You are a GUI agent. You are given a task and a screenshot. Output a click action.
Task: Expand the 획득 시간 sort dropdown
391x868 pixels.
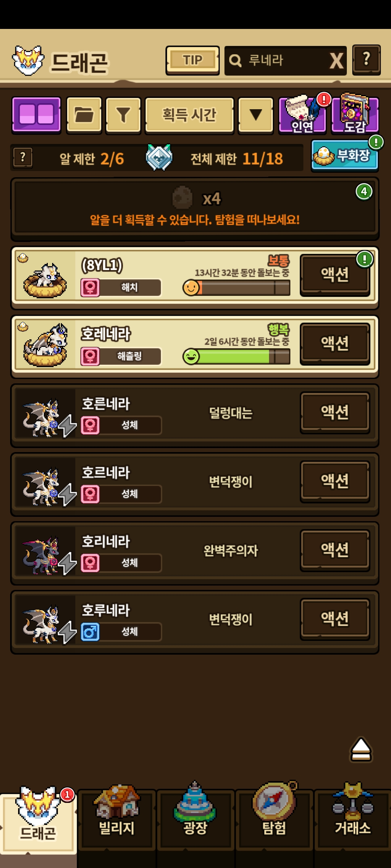coord(189,115)
